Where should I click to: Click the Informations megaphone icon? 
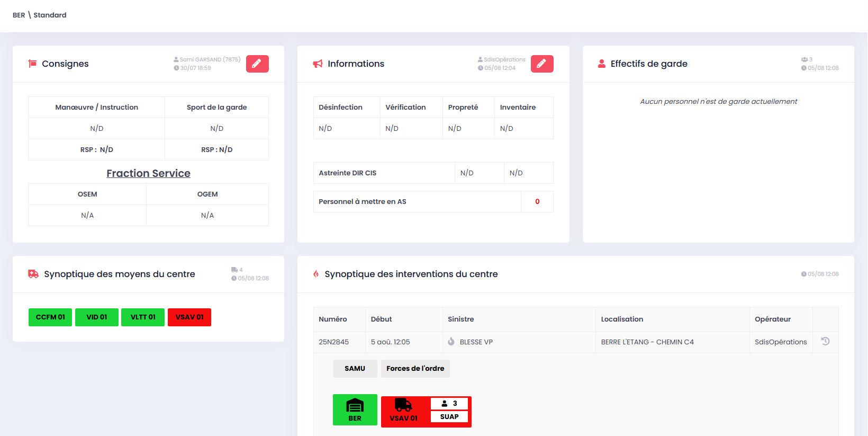pyautogui.click(x=318, y=64)
